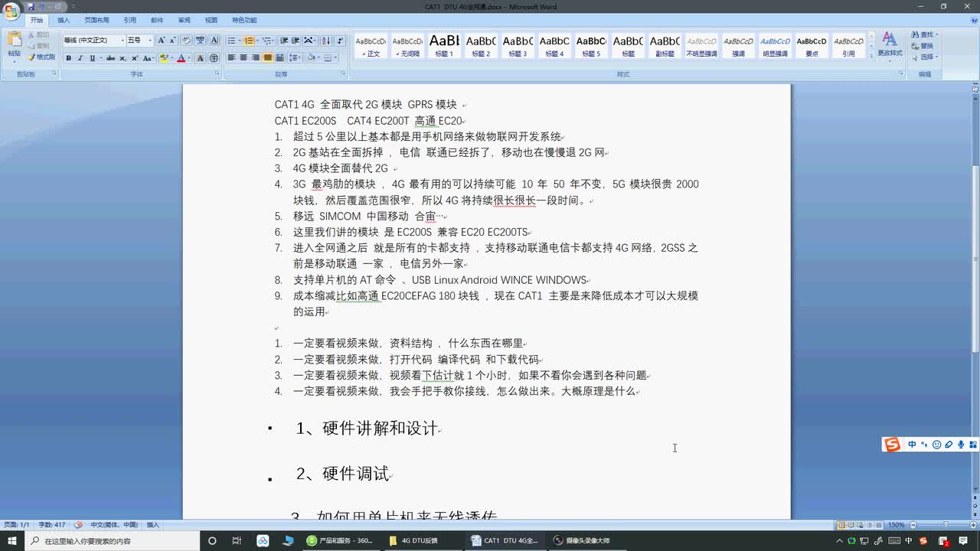Toggle justify alignment
980x551 pixels.
(267, 58)
